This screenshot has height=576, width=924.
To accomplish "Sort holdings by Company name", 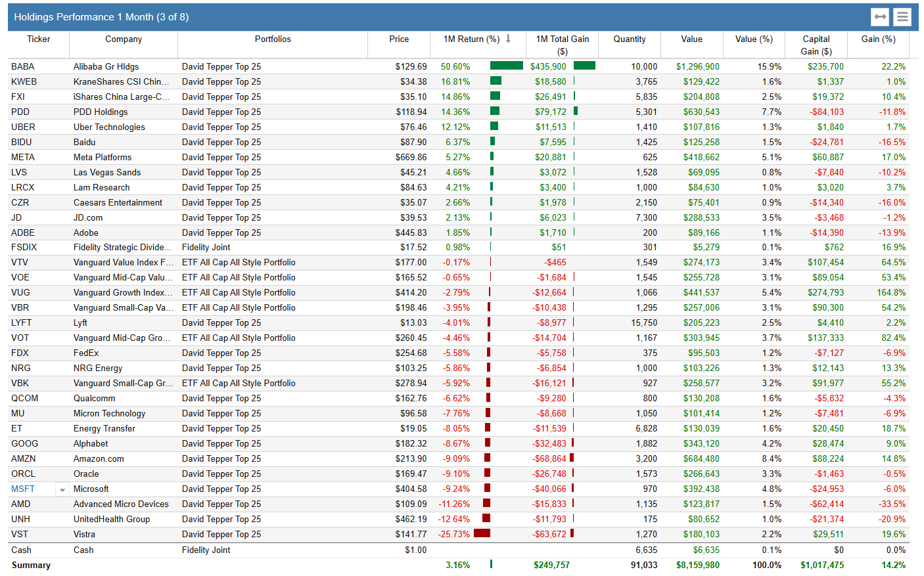I will [124, 39].
